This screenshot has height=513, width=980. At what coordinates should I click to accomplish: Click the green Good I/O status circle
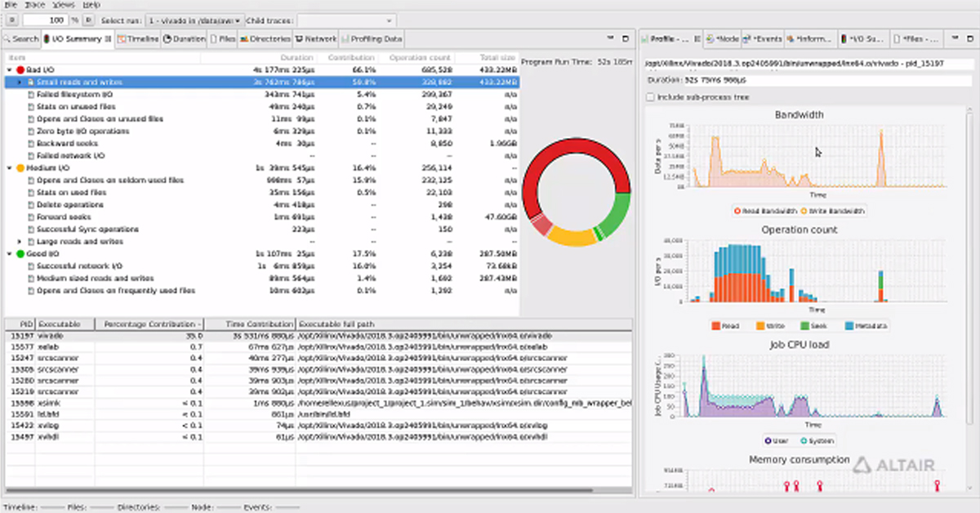click(x=20, y=254)
